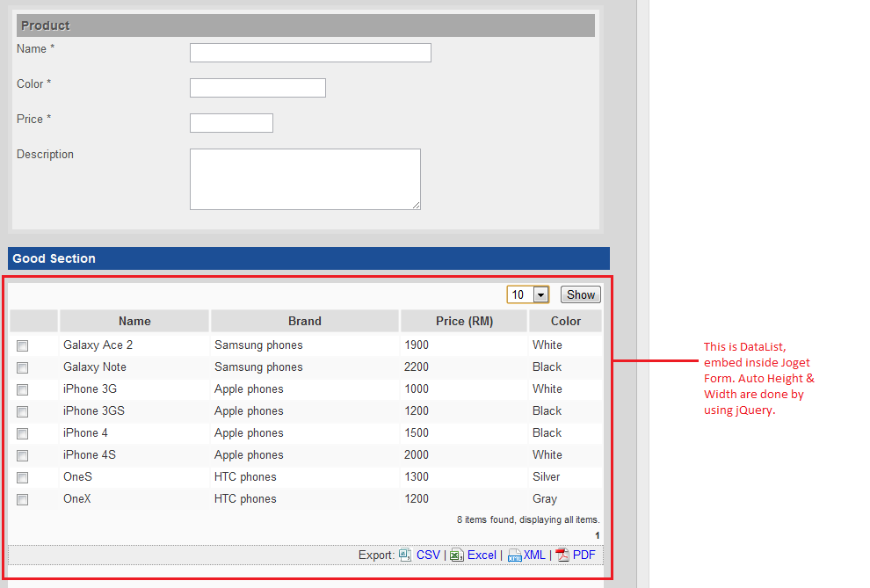The width and height of the screenshot is (870, 588).
Task: Click the CSV export file icon
Action: coord(405,555)
